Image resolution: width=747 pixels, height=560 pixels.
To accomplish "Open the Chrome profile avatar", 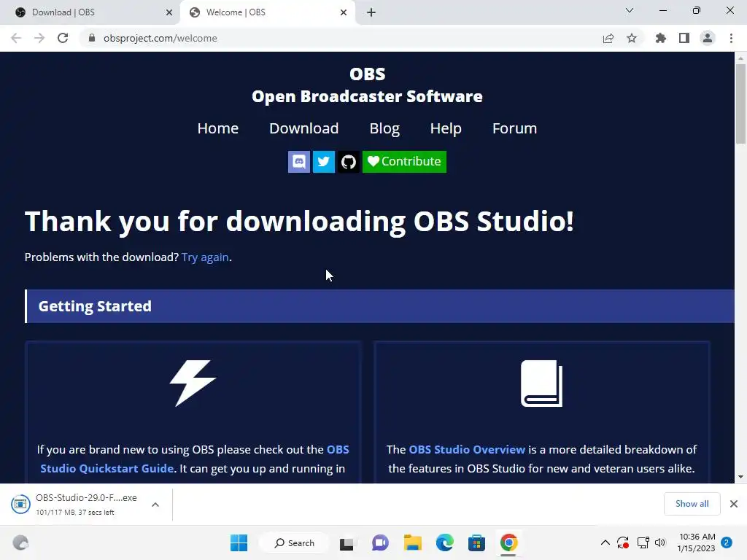I will 708,38.
